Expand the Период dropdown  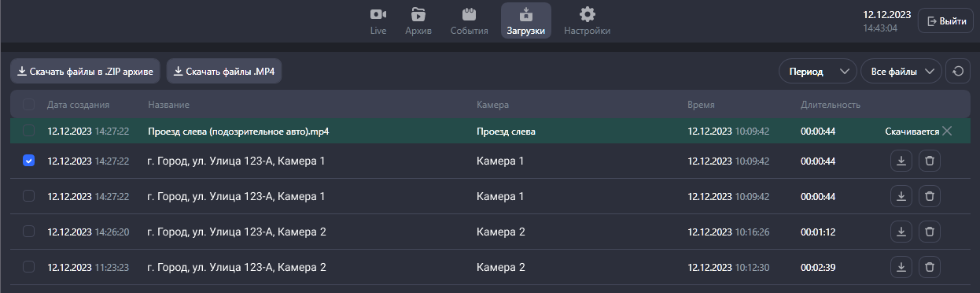(x=818, y=72)
